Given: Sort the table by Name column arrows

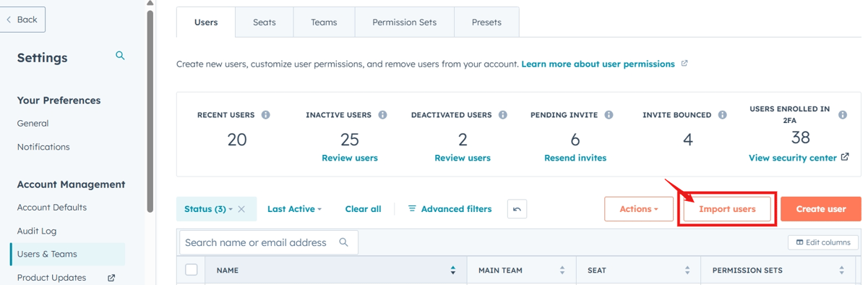Looking at the screenshot, I should (453, 270).
